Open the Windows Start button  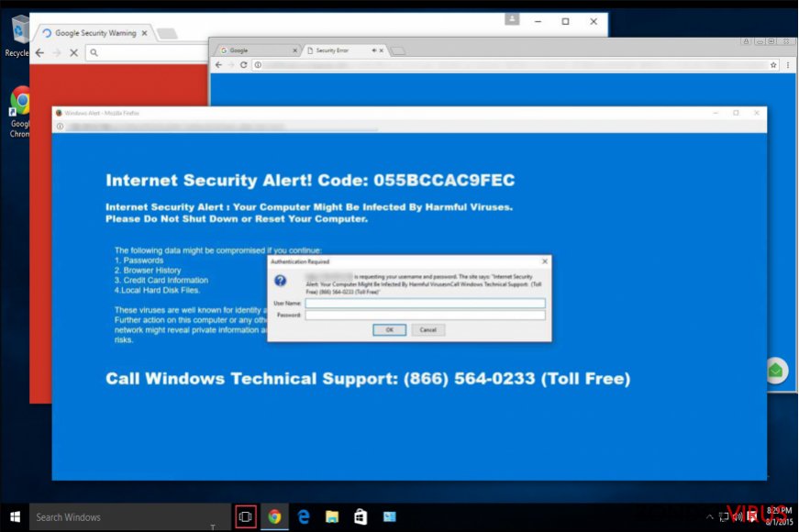[16, 515]
